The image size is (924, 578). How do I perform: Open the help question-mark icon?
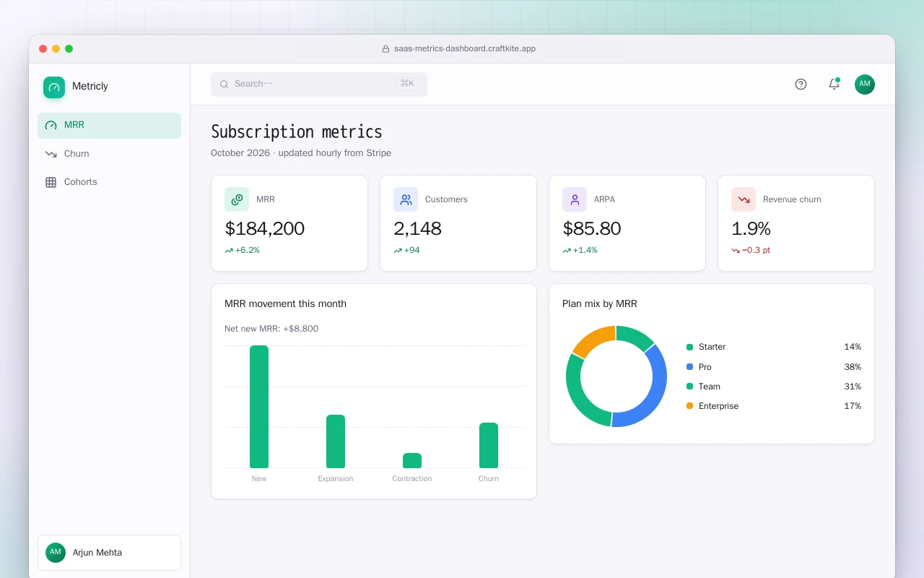[801, 84]
